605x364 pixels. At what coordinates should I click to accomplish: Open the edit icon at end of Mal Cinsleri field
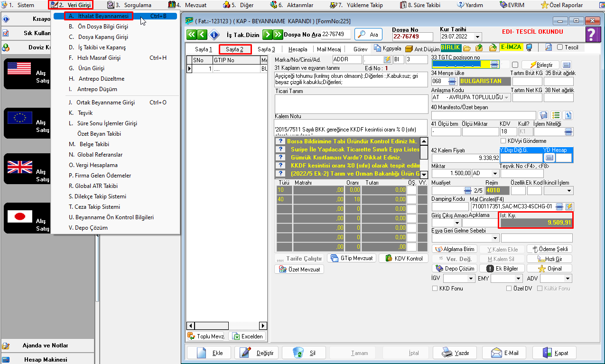click(x=569, y=206)
